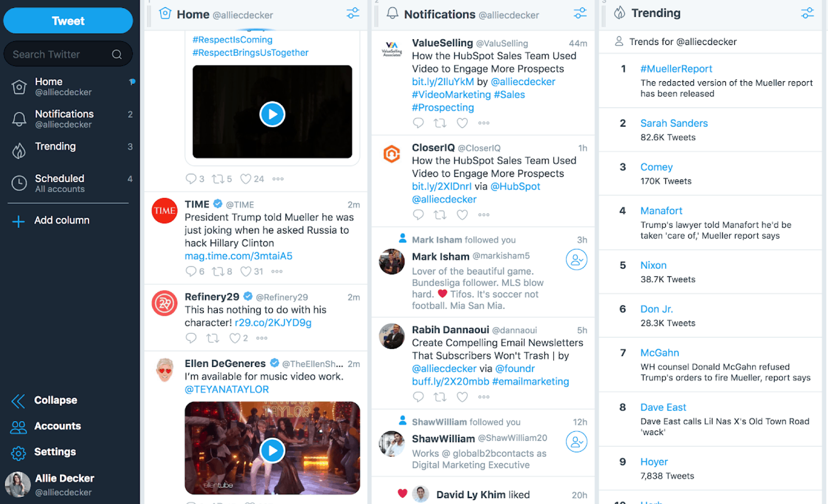
Task: Toggle follow for ShawWilliam
Action: (576, 442)
